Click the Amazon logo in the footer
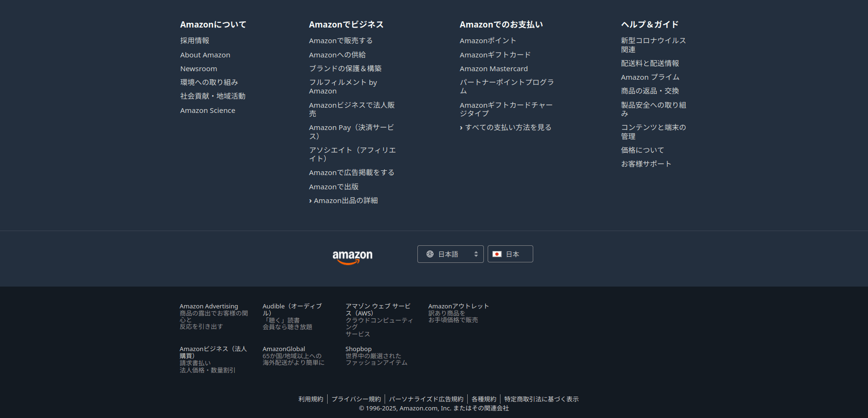The image size is (868, 418). (x=352, y=256)
